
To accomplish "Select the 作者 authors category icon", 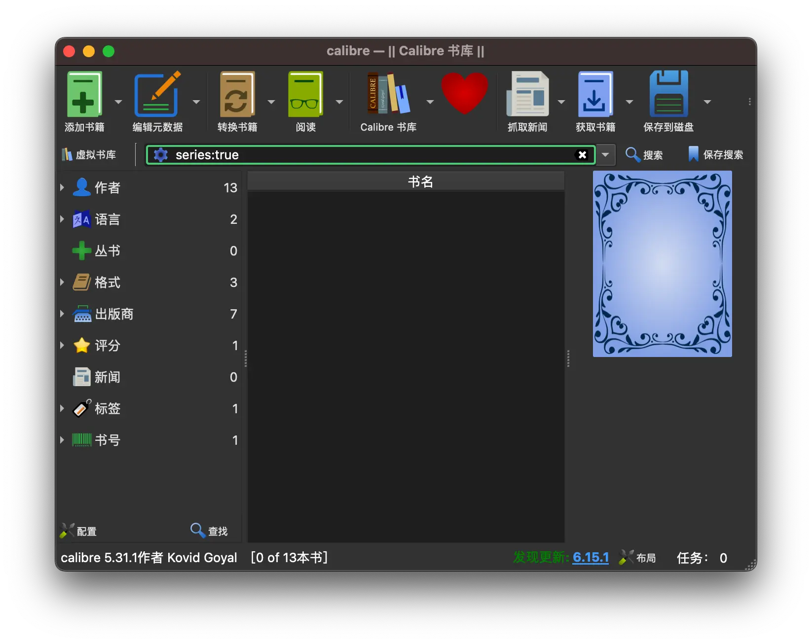I will click(x=82, y=187).
